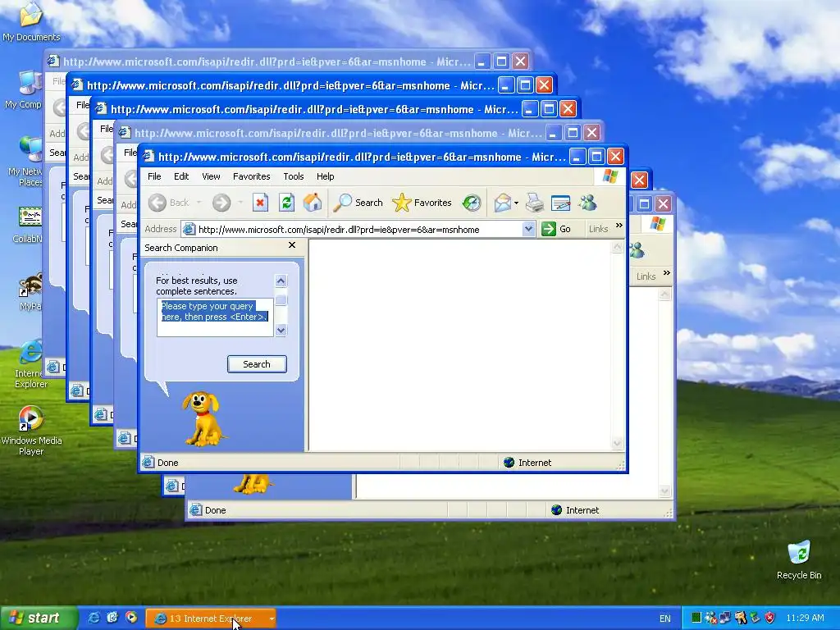The width and height of the screenshot is (840, 630).
Task: Click the Stop icon in front IE toolbar
Action: pos(260,203)
